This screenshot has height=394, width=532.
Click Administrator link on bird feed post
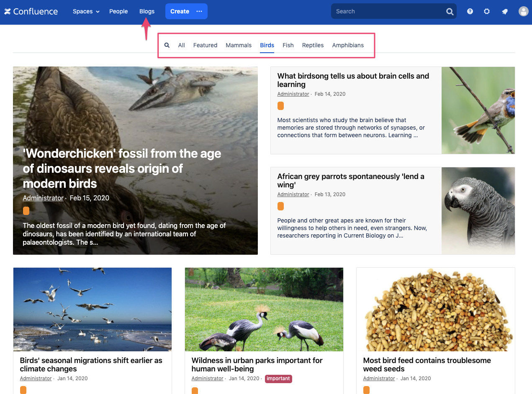tap(379, 379)
